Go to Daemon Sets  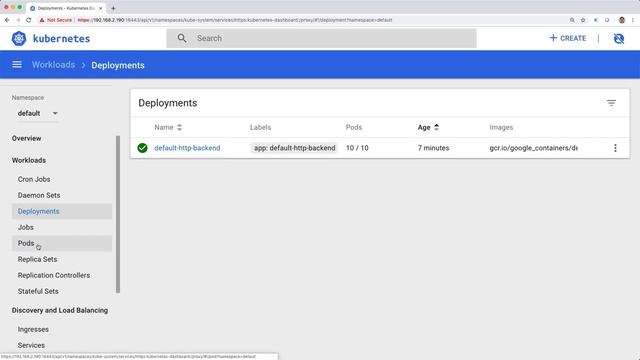click(x=39, y=195)
